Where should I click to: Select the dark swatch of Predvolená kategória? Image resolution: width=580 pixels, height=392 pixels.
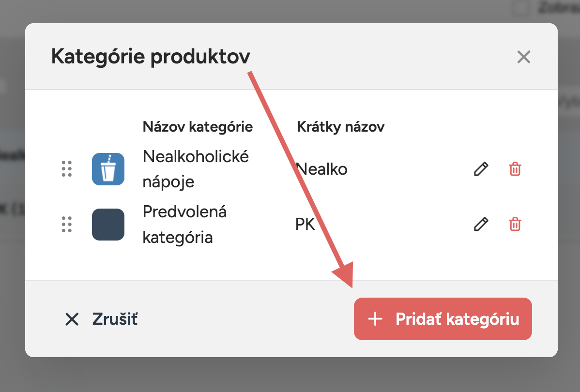pos(108,225)
